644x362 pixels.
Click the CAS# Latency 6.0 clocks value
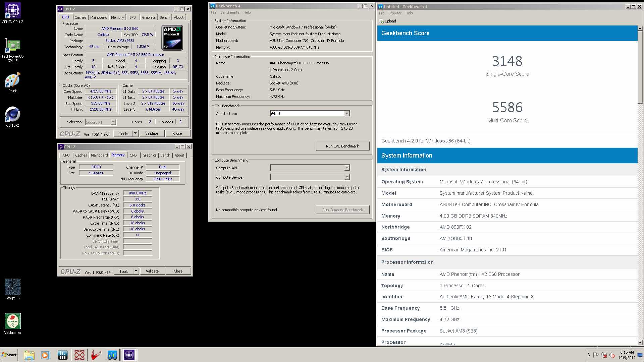pos(138,205)
